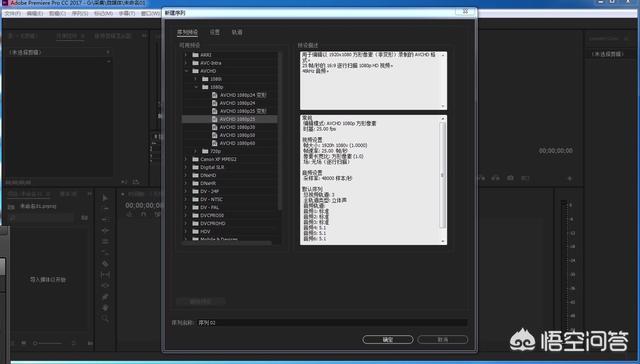Viewport: 640px width, 364px height.
Task: Click the project panel zoom slider
Action: tap(47, 343)
